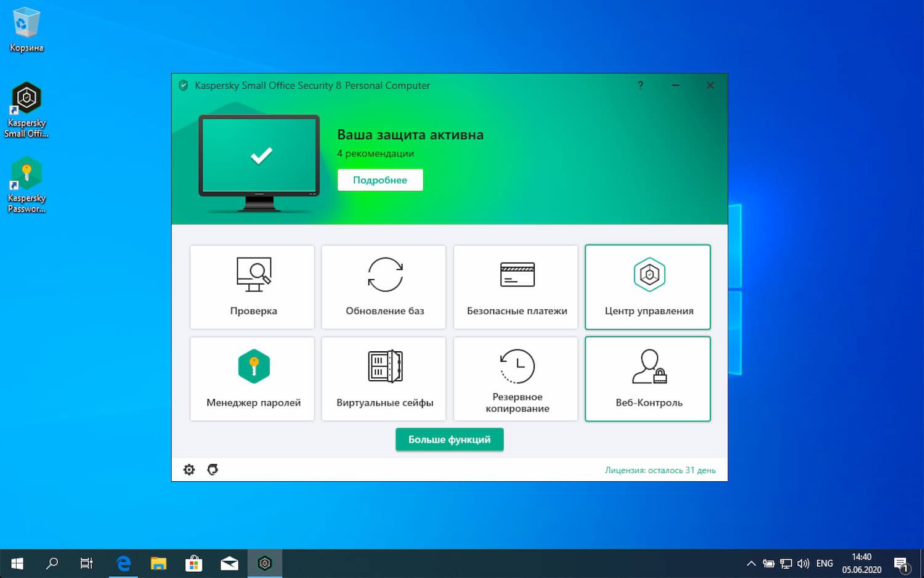The image size is (924, 578).
Task: Click the Подробнее button for recommendations
Action: (x=380, y=179)
